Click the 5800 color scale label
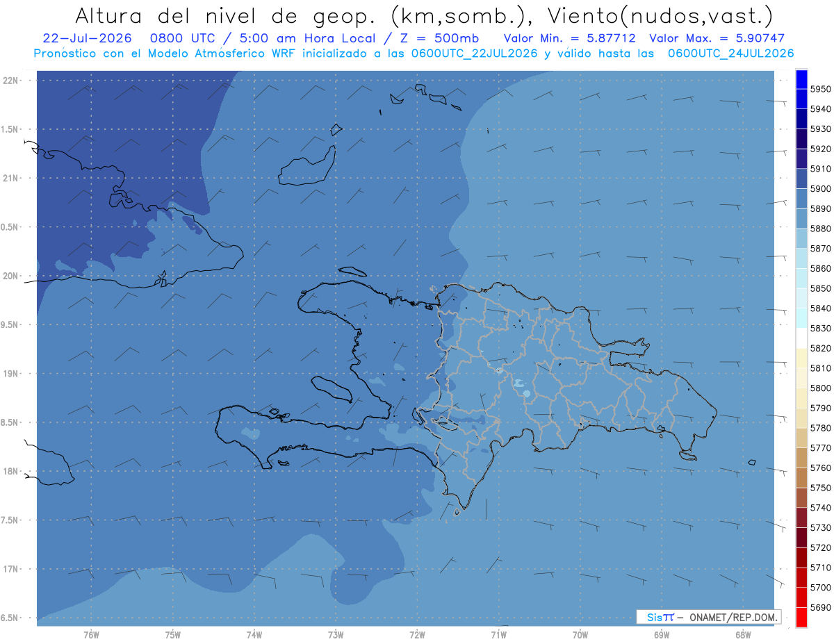Image resolution: width=834 pixels, height=644 pixels. point(821,388)
